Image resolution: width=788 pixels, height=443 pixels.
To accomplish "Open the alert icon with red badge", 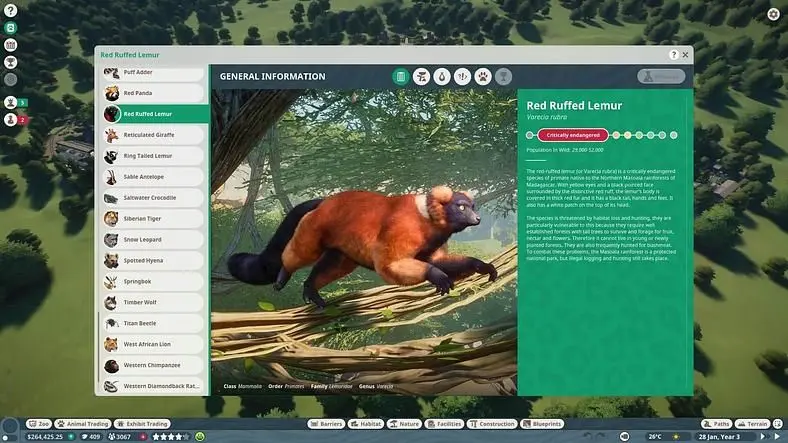I will (x=11, y=120).
